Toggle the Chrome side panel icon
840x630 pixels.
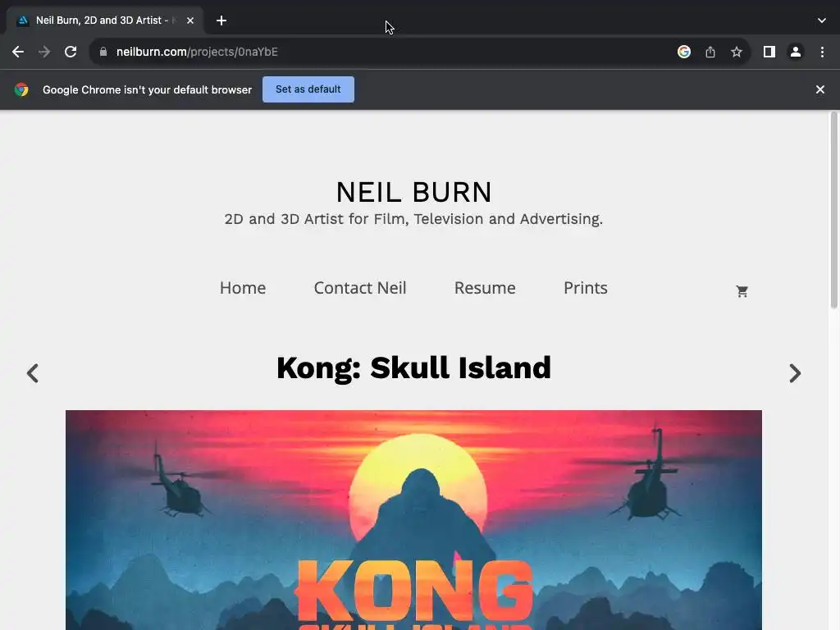click(769, 52)
